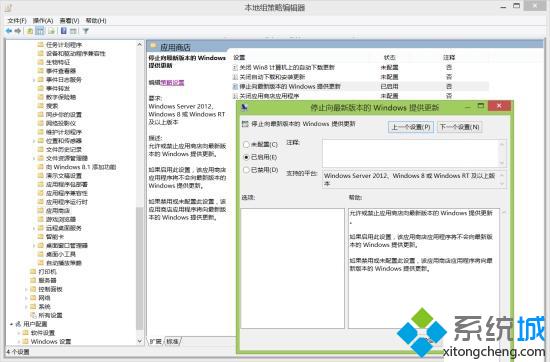This screenshot has width=550, height=362.
Task: Select the 已禁用(D) radio button
Action: point(246,170)
